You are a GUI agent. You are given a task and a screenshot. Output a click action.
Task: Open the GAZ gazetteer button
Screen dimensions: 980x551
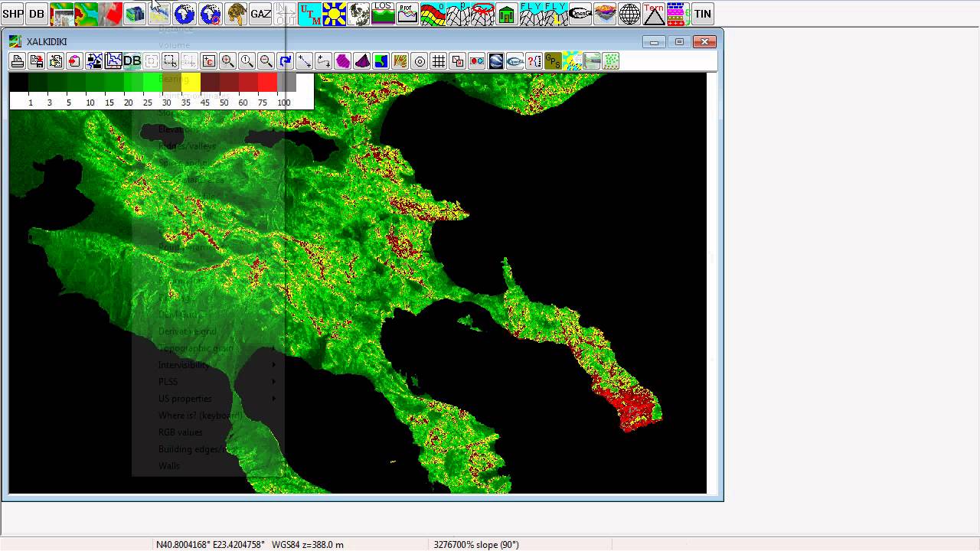pos(260,14)
